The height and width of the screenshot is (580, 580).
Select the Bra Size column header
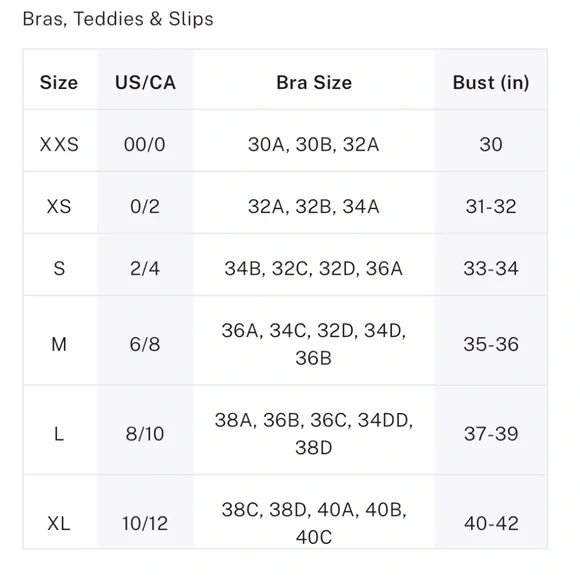tap(314, 82)
